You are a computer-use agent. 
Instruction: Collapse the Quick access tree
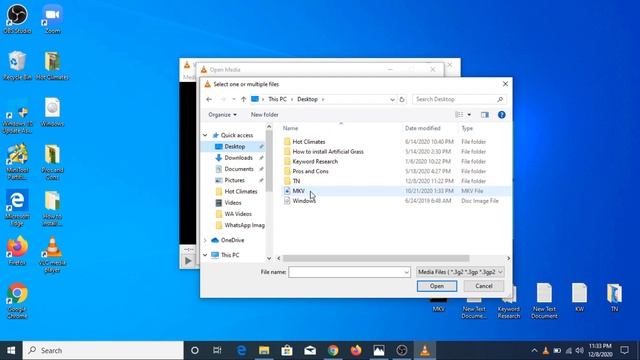click(x=205, y=135)
